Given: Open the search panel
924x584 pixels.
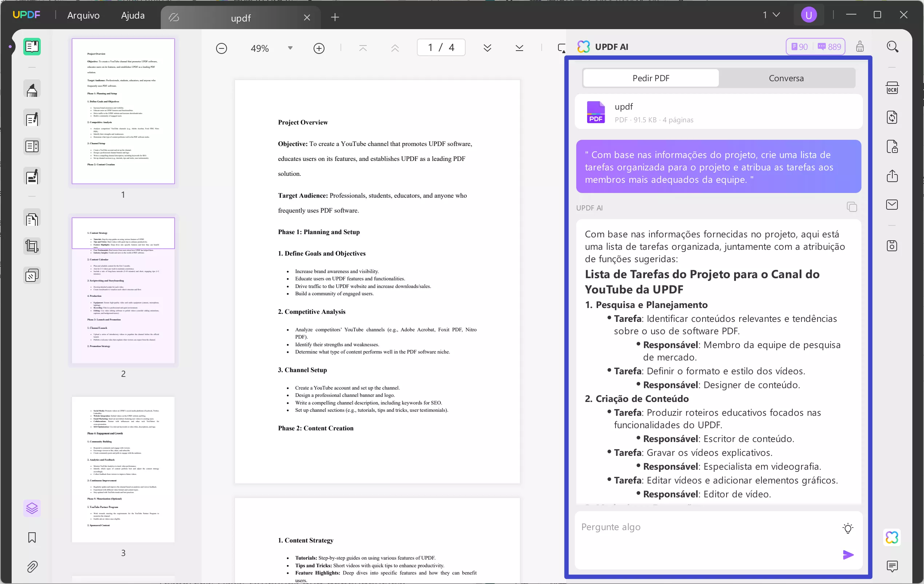Looking at the screenshot, I should 893,47.
